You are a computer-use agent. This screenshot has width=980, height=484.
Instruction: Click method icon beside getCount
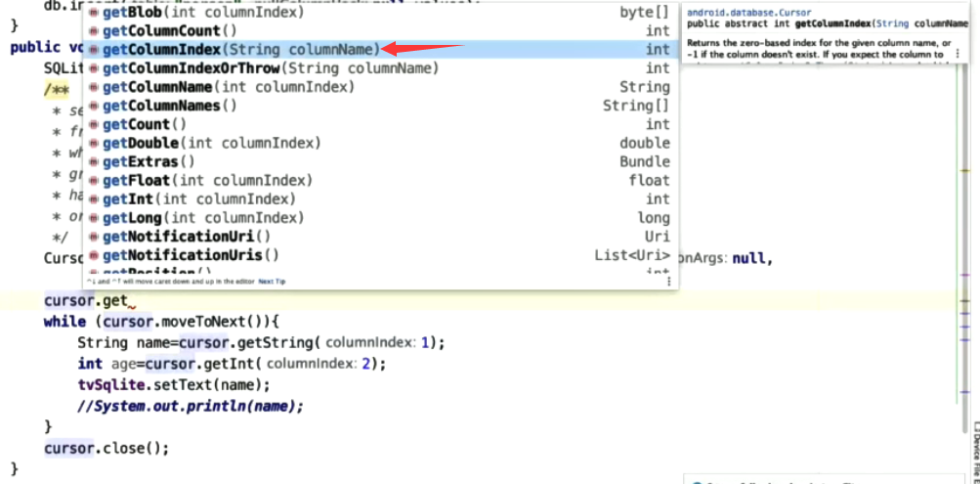94,125
